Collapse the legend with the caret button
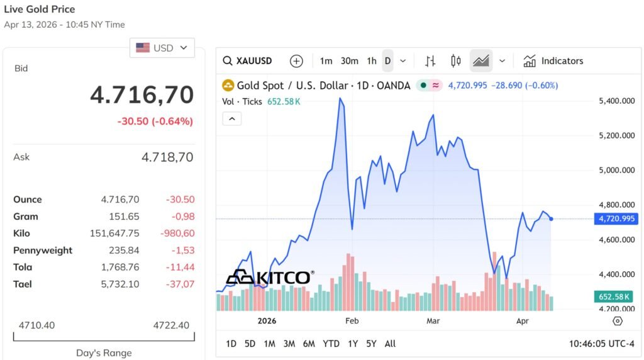This screenshot has height=360, width=644. pos(231,118)
